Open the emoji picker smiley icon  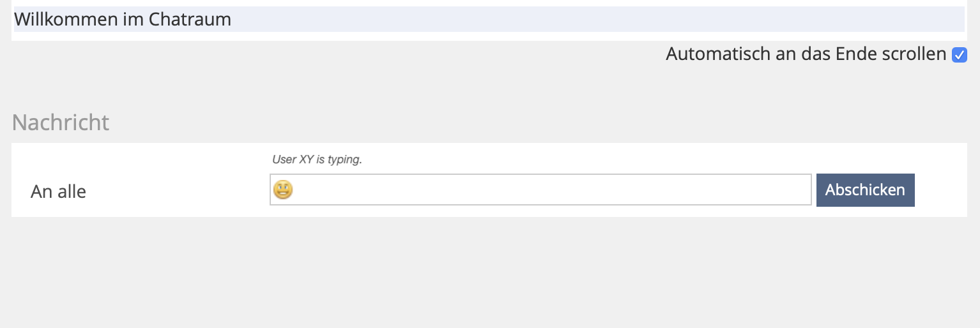(283, 190)
